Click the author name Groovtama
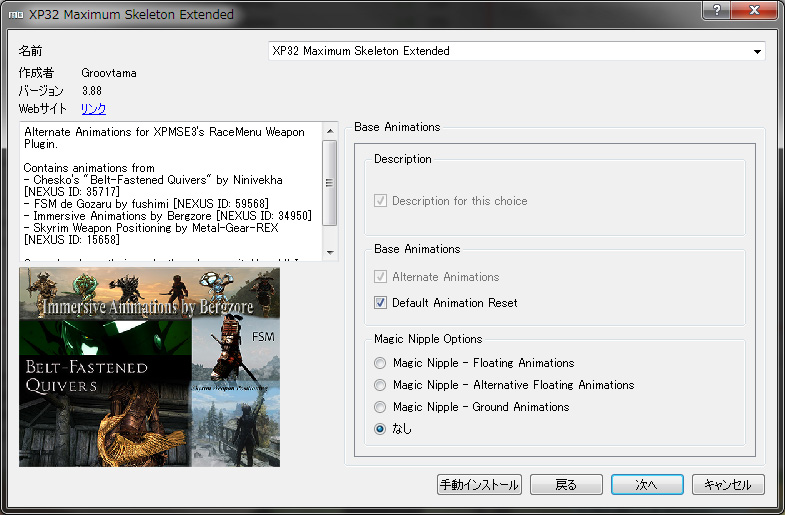785x515 pixels. [x=109, y=73]
